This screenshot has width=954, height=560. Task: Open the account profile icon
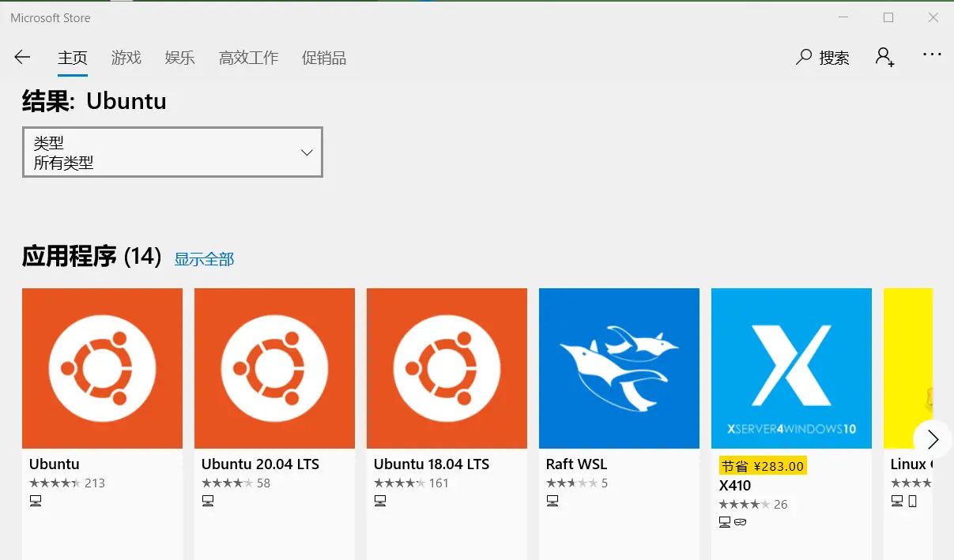coord(884,57)
